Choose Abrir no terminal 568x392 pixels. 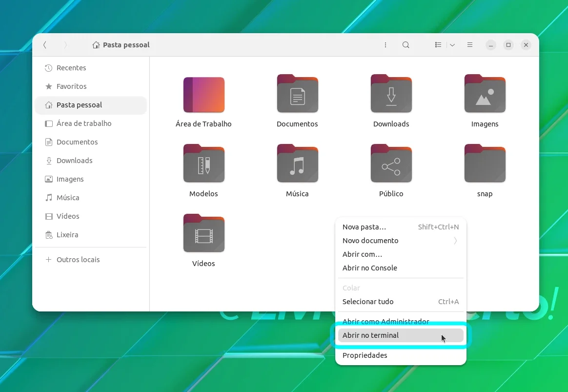[x=401, y=335]
